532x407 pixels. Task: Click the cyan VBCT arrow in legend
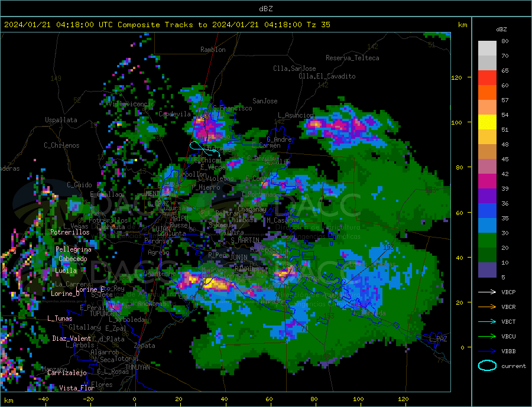[x=487, y=321]
